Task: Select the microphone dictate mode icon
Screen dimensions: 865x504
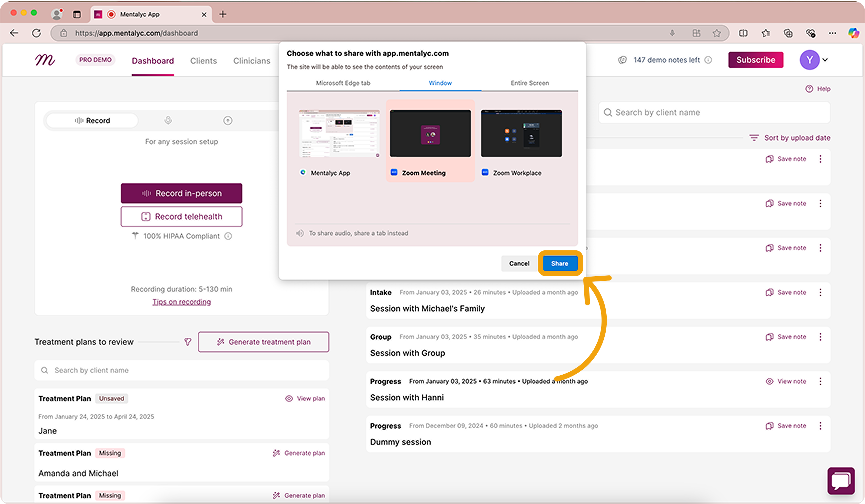Action: coord(168,120)
